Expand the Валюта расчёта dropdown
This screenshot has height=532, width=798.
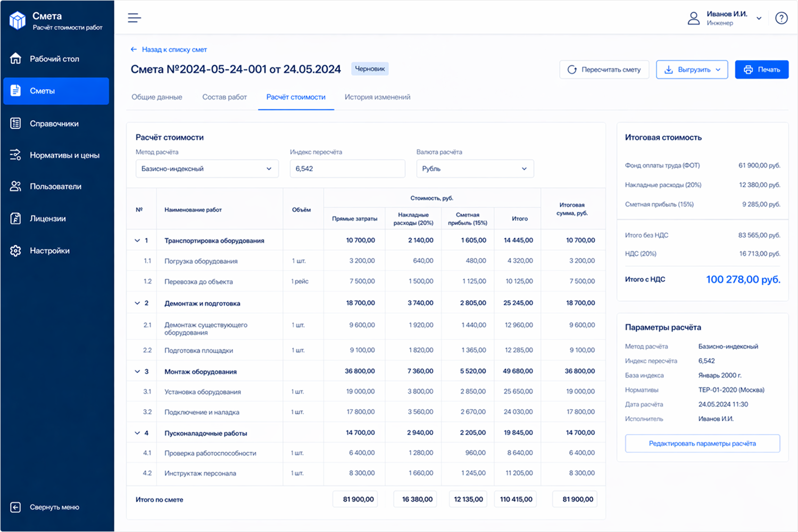(475, 169)
